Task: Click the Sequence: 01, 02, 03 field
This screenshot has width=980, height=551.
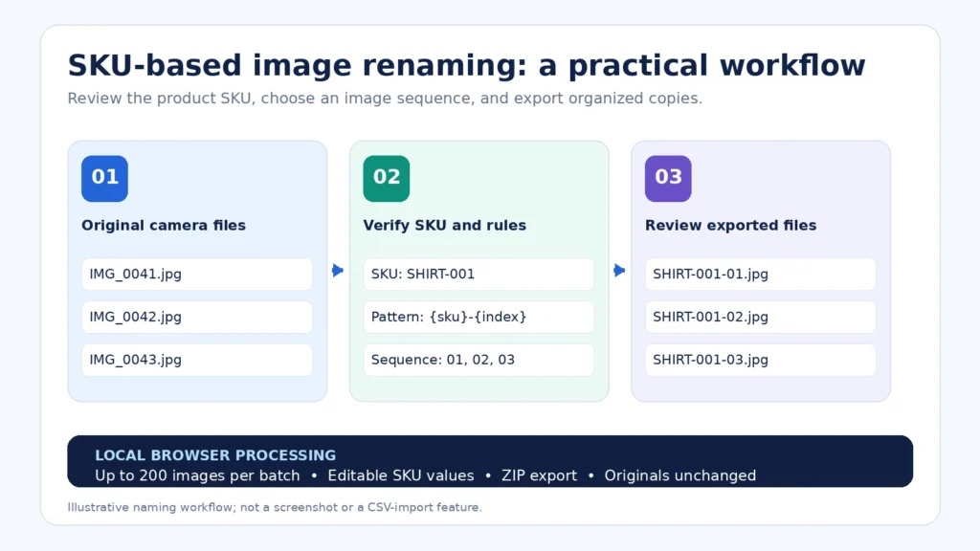Action: [x=479, y=360]
